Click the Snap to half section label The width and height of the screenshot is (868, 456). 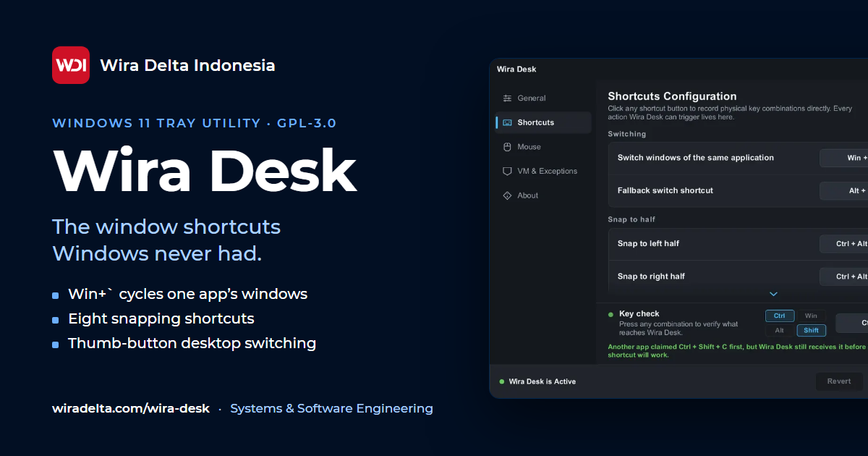(631, 219)
